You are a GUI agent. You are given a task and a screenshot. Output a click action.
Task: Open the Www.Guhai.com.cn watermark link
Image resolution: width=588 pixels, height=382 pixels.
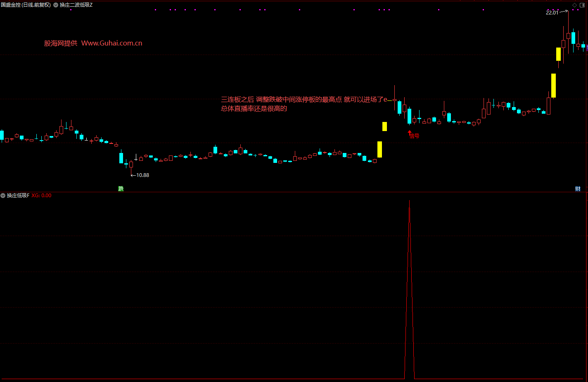pos(111,43)
